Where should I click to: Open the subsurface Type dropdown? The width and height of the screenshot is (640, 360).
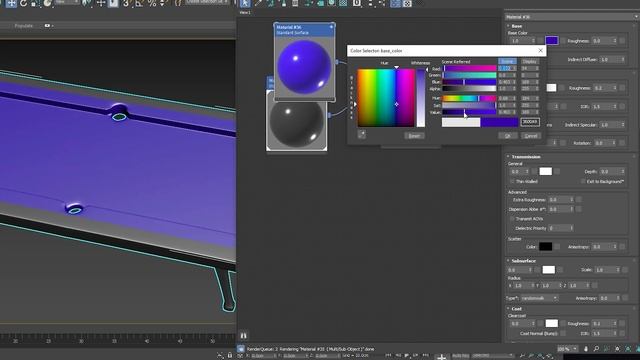coord(539,298)
